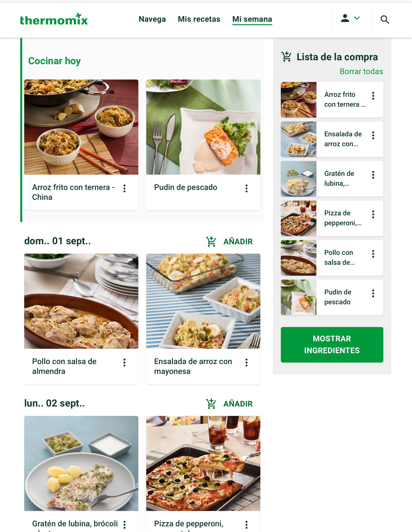Viewport: 412px width, 532px height.
Task: Select the Mi semana tab
Action: tap(252, 19)
